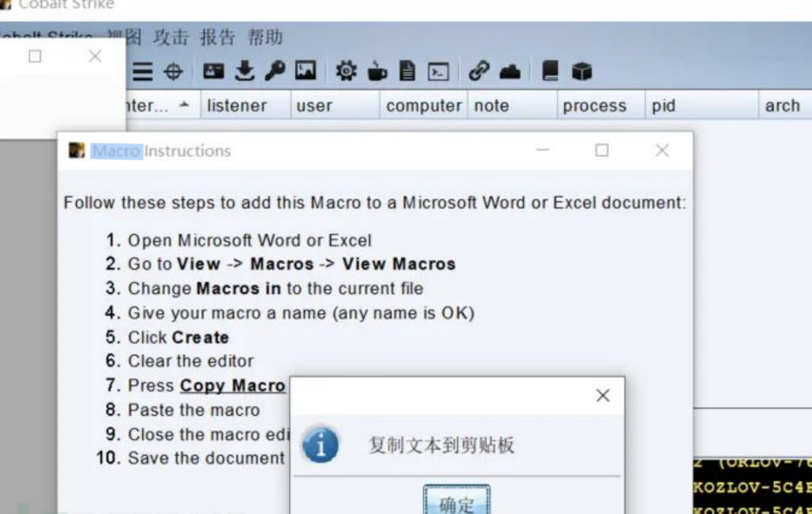
Task: Click the Copy Macro button
Action: click(233, 385)
